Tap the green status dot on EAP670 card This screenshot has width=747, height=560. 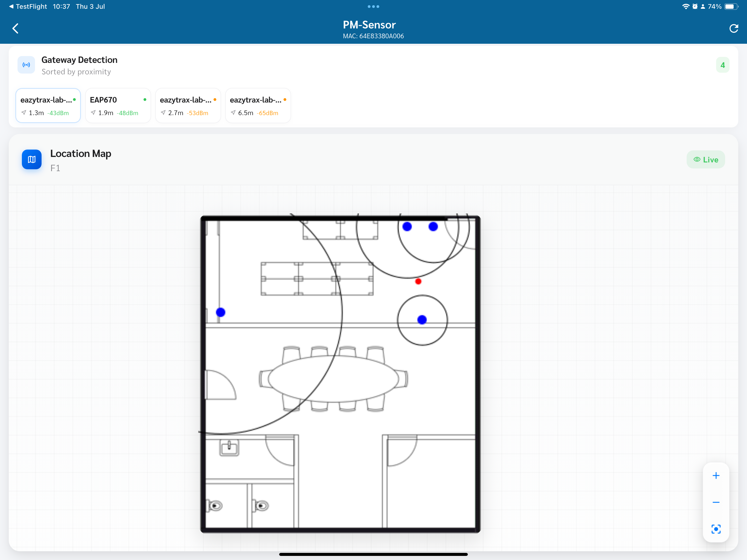coord(145,100)
